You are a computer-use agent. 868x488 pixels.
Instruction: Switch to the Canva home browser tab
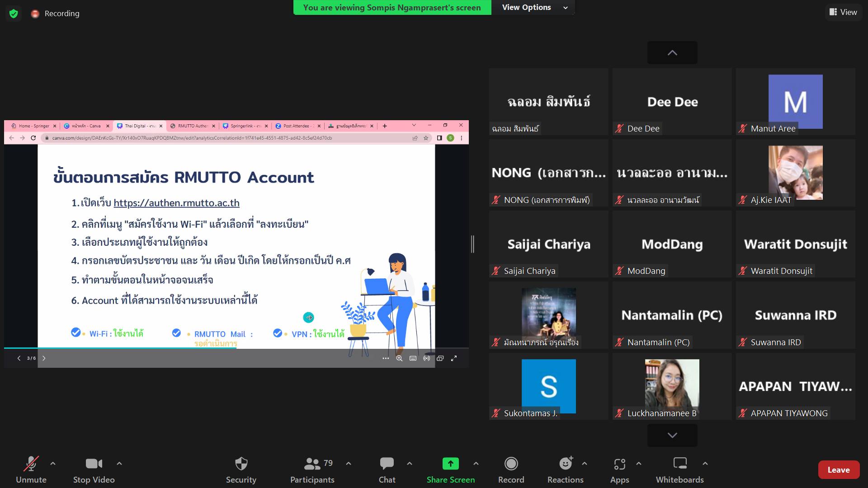coord(86,126)
